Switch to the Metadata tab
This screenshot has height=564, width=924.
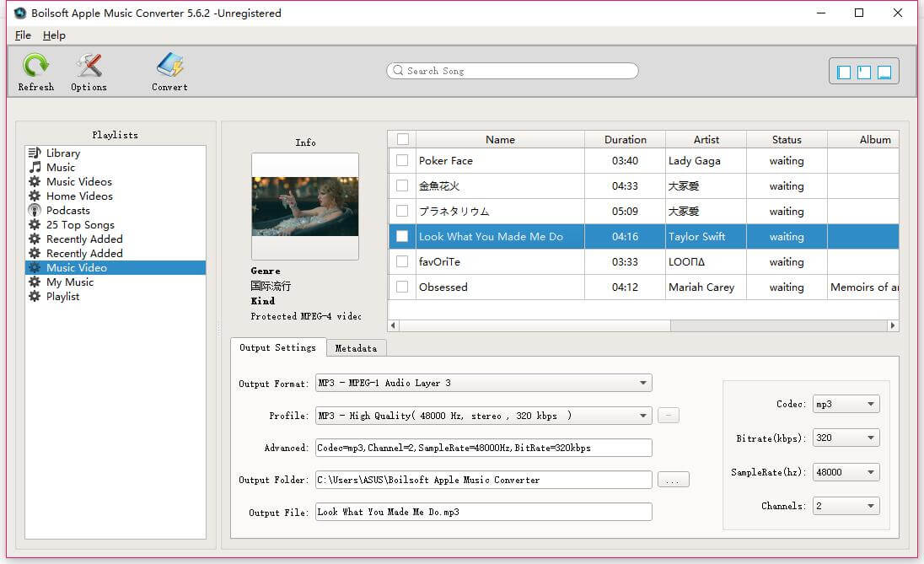coord(356,348)
